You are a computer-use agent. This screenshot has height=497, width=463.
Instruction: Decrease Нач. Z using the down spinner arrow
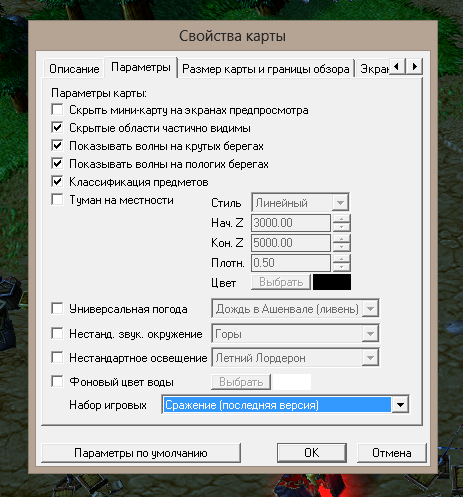click(x=341, y=227)
